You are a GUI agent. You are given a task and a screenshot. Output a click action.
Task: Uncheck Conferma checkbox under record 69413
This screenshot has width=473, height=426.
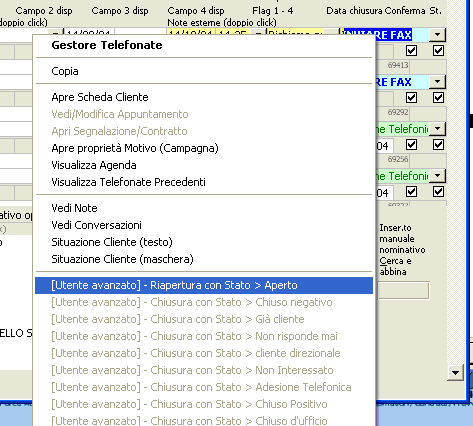[411, 98]
